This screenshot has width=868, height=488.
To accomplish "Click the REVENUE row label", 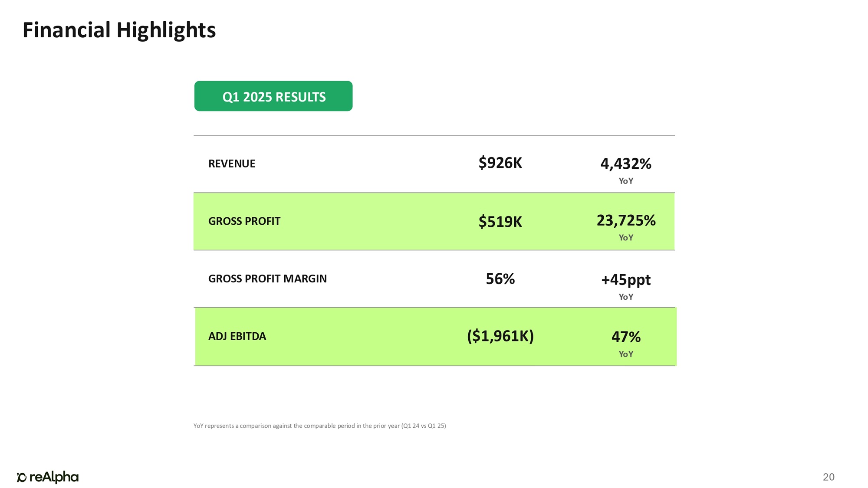I will (x=232, y=164).
